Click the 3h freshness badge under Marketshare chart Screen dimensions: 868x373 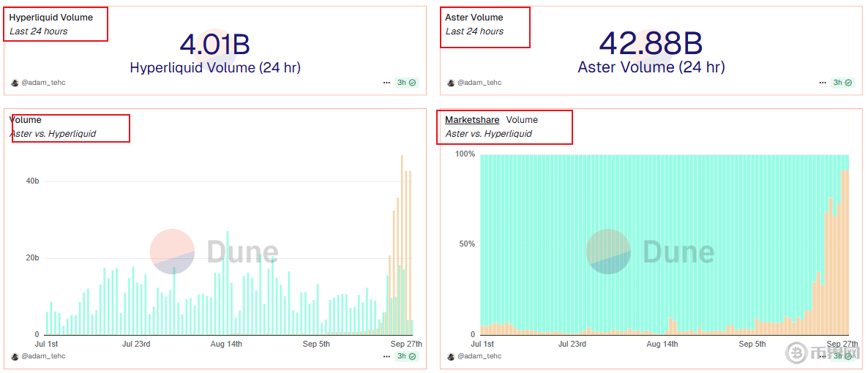tap(842, 356)
